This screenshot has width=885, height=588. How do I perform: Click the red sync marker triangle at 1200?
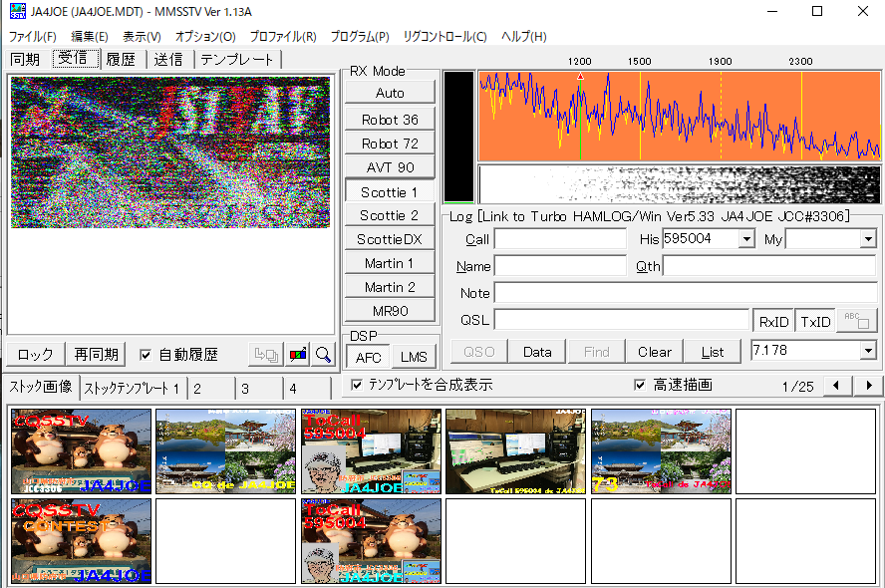(580, 76)
